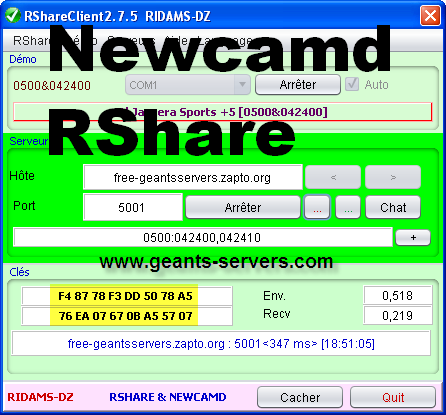Click the + button next to provider field
Viewport: 446px width, 415px height.
(x=413, y=238)
